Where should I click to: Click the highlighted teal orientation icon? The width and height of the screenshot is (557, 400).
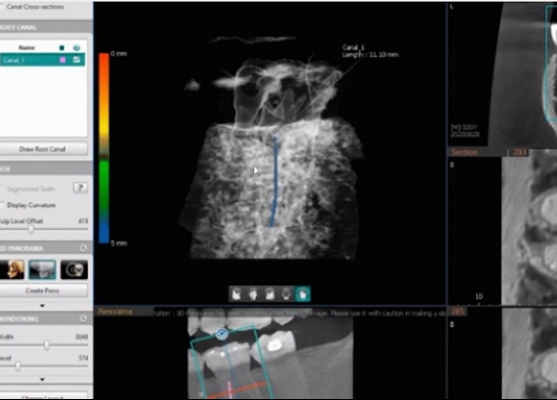(x=303, y=294)
